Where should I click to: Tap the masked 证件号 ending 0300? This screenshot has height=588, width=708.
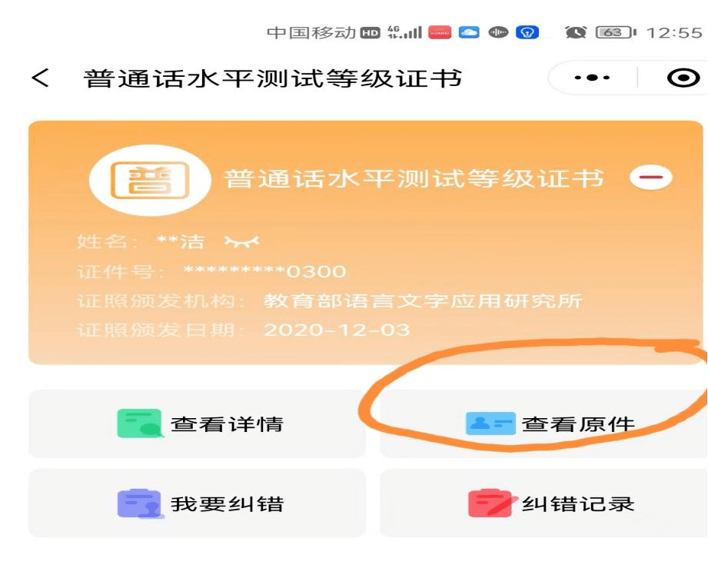pos(264,271)
